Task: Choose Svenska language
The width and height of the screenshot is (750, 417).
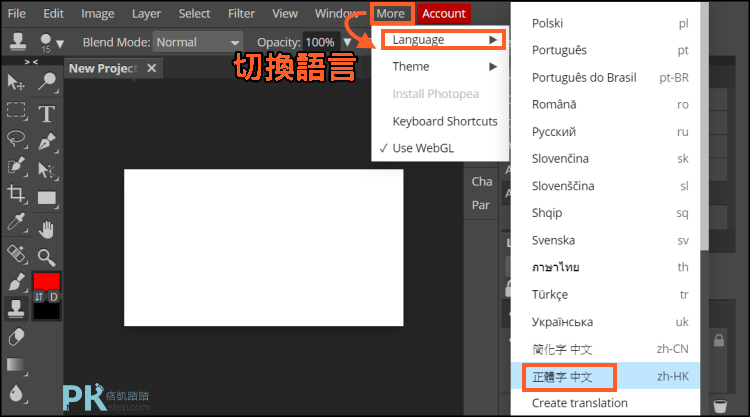Action: [606, 241]
